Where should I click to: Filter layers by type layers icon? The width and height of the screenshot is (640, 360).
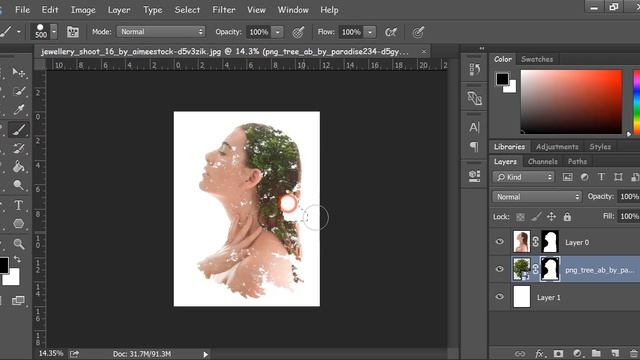click(601, 177)
